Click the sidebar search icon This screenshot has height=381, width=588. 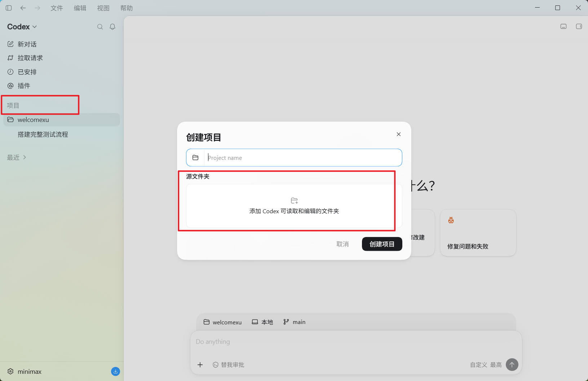coord(100,27)
